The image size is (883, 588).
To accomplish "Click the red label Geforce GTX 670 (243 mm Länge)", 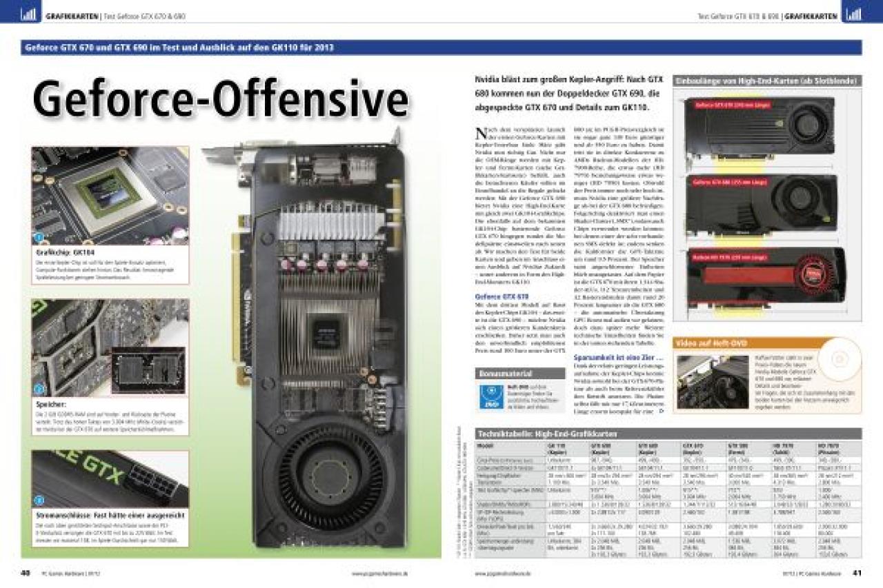I will click(732, 105).
